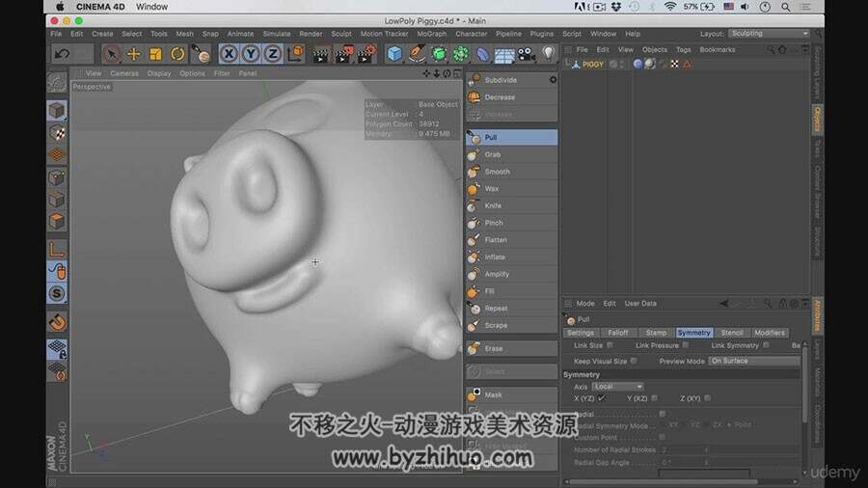Add a light object
The image size is (868, 488).
548,53
